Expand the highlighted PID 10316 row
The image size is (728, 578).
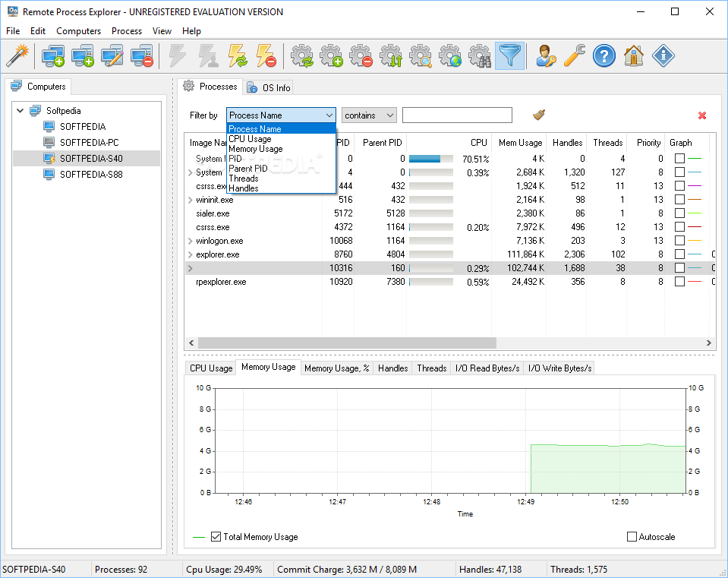pos(191,268)
